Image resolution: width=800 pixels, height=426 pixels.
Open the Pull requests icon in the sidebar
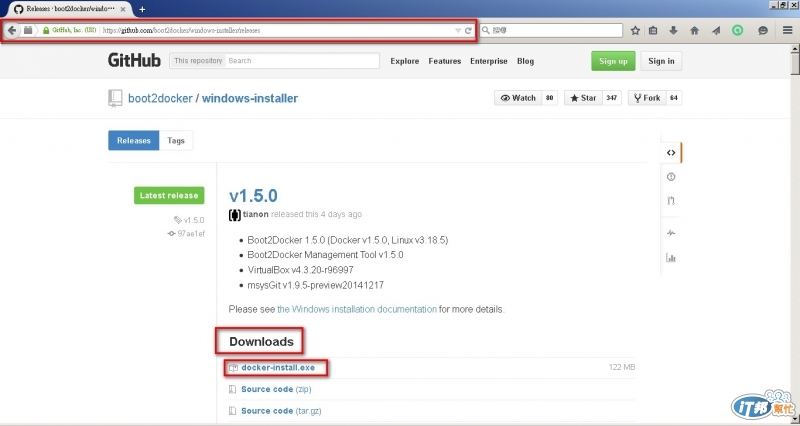click(671, 201)
